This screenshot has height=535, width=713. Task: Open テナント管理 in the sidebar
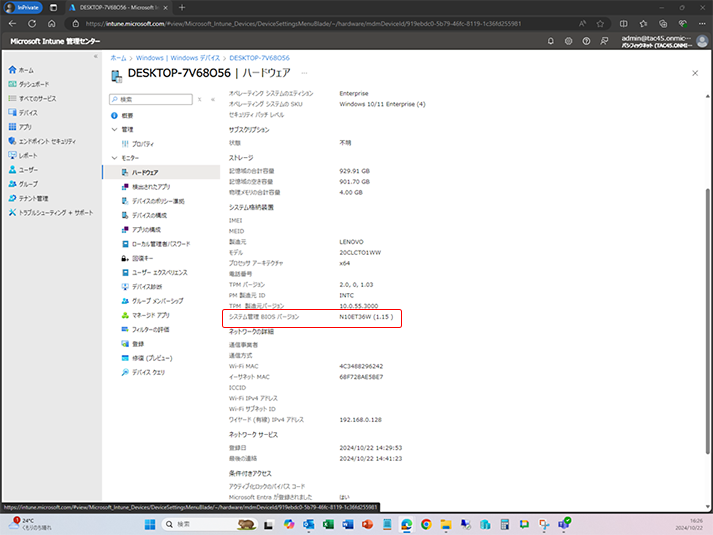pyautogui.click(x=28, y=198)
